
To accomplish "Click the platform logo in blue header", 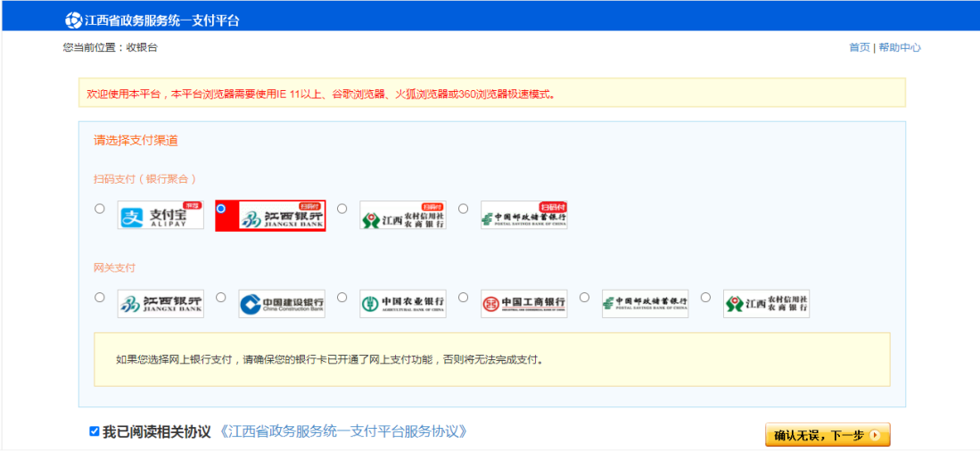I will (73, 20).
